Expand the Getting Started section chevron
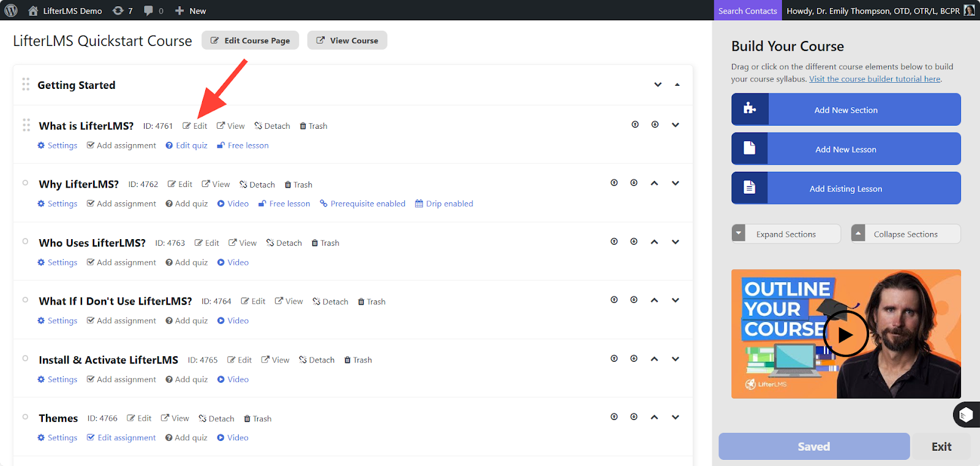The image size is (980, 466). point(658,85)
